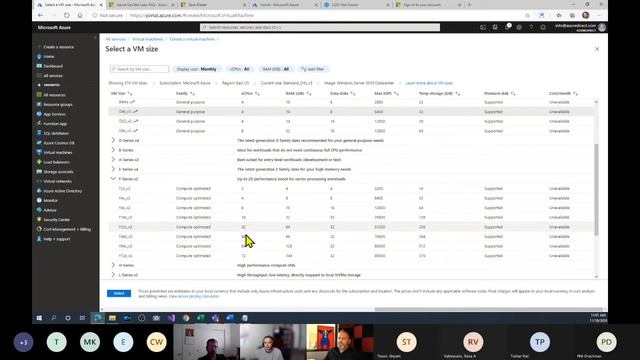Sort the table by Max IOPS column
Screen dimensions: 640x360
tap(387, 93)
